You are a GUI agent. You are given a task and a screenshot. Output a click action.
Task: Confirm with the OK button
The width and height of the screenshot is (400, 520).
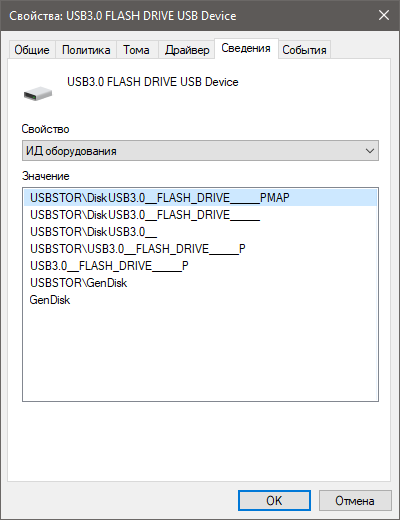coord(274,500)
